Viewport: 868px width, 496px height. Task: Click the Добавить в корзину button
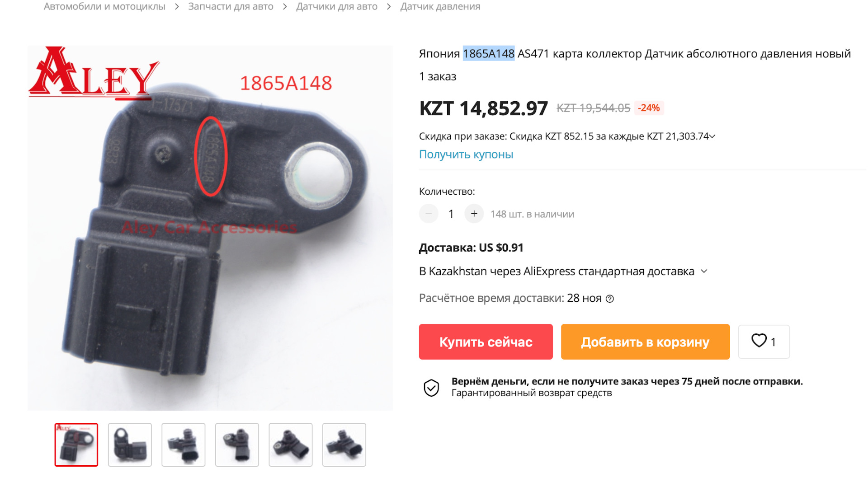[x=645, y=342]
